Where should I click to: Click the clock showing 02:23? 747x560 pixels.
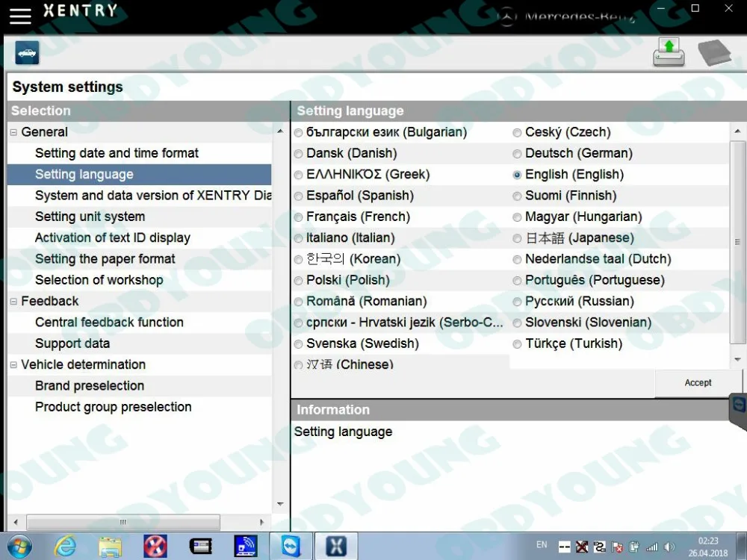pos(708,541)
